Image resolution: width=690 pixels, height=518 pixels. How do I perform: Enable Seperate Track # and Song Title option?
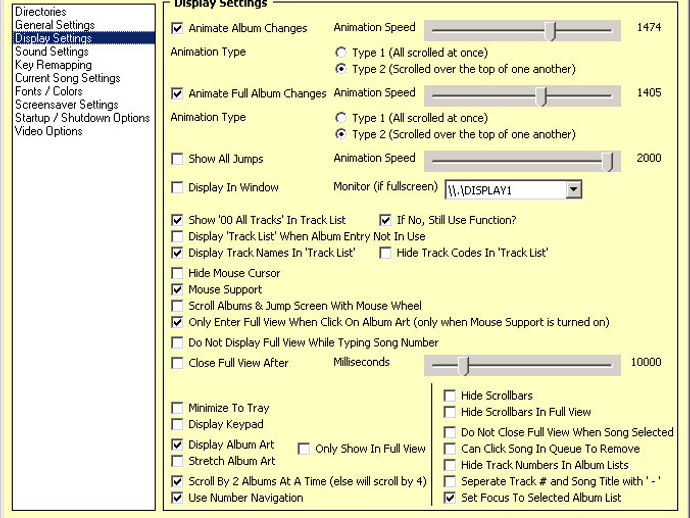pos(449,481)
